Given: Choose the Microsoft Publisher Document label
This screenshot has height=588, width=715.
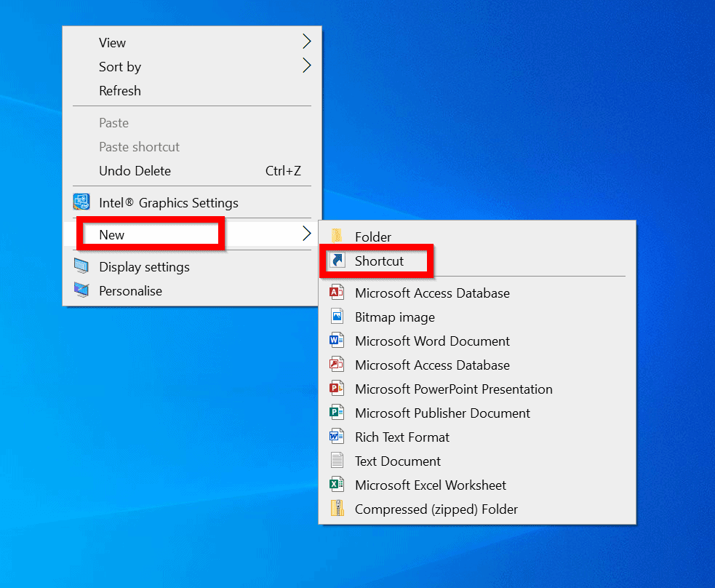Looking at the screenshot, I should click(442, 413).
